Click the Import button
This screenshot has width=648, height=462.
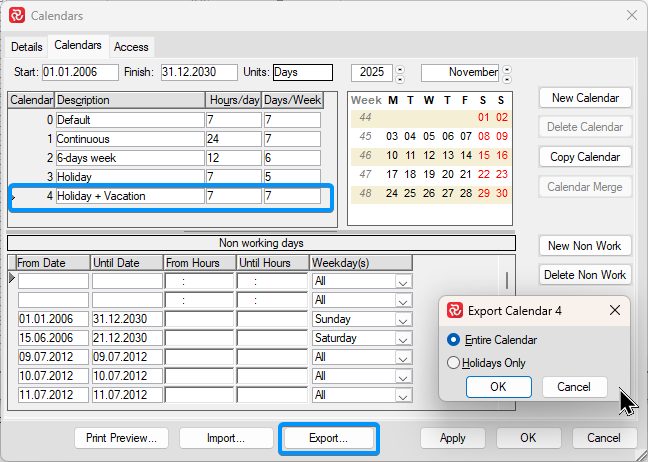coord(226,438)
